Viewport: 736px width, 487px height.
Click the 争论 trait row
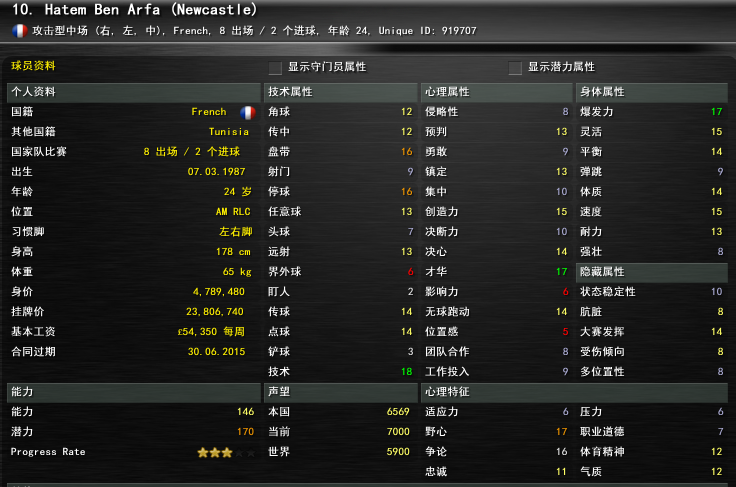pyautogui.click(x=497, y=452)
